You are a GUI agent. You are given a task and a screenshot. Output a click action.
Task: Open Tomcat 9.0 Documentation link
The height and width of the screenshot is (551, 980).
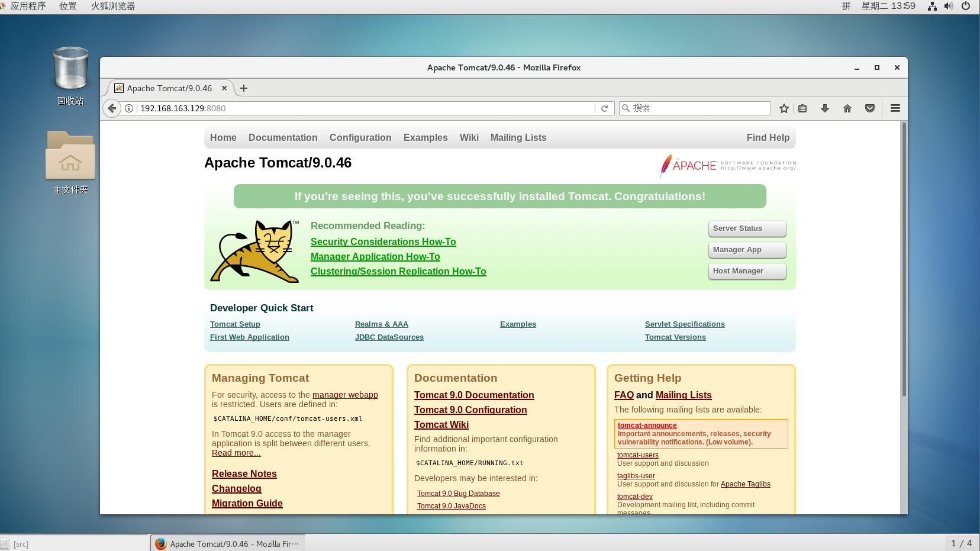(x=474, y=395)
